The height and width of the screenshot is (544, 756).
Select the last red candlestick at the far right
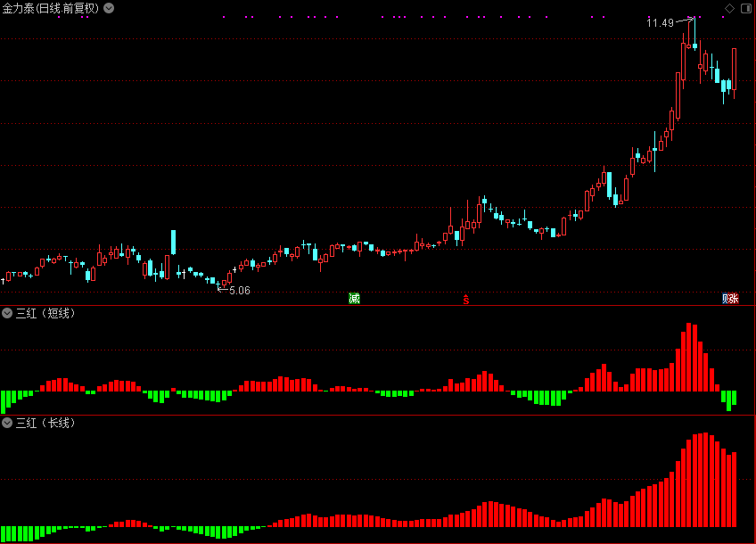[x=735, y=69]
